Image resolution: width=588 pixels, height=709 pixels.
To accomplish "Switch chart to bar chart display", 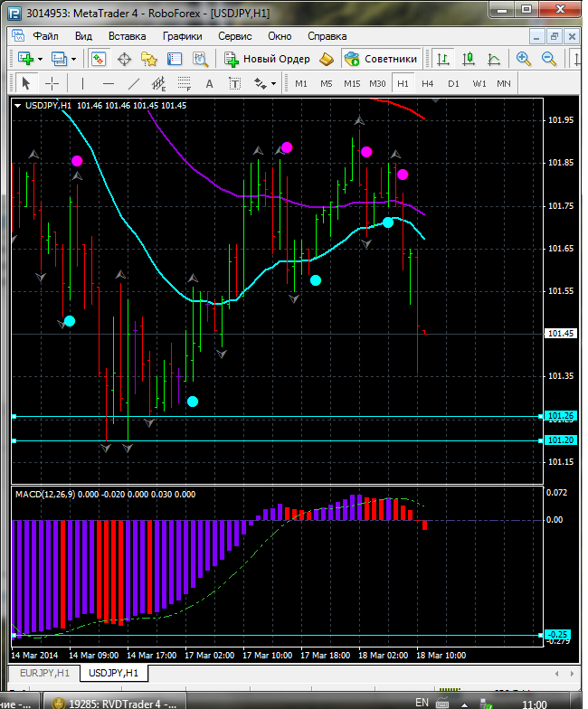I will click(443, 59).
